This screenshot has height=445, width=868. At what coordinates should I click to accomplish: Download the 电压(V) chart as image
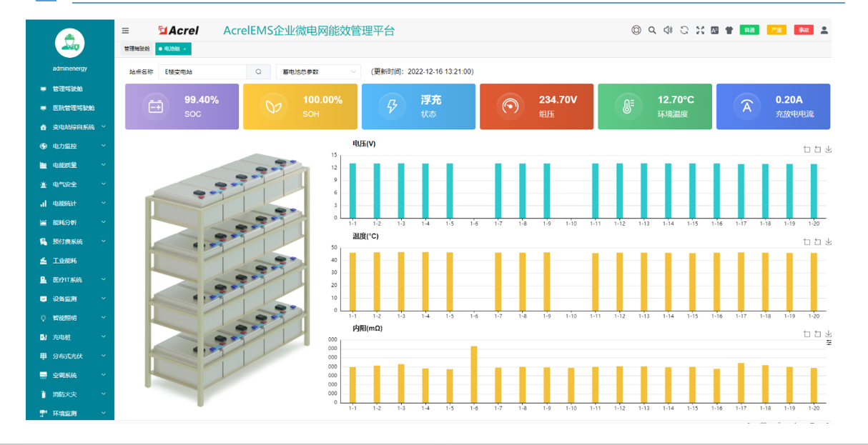(828, 149)
